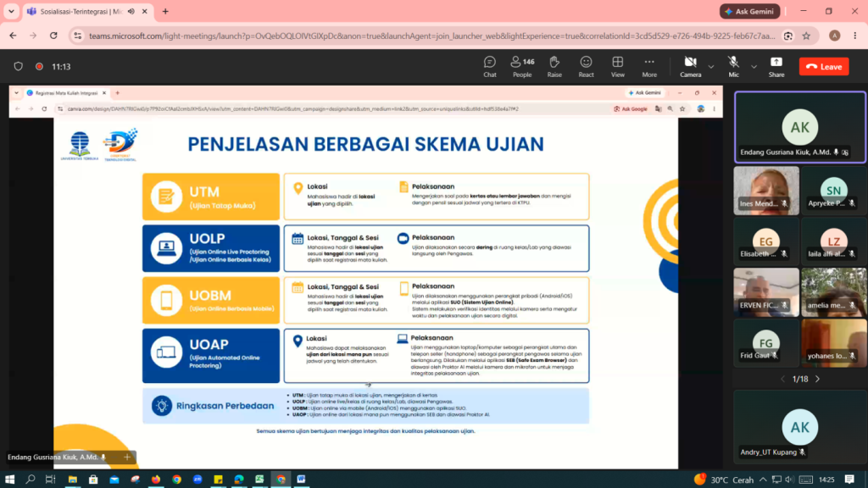This screenshot has width=868, height=488.
Task: Click the browser address bar URL
Action: (431, 36)
